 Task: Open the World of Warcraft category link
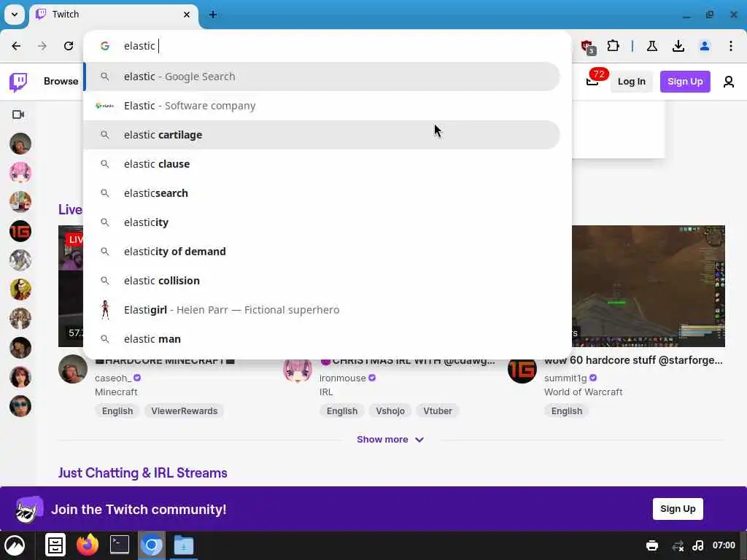point(583,392)
